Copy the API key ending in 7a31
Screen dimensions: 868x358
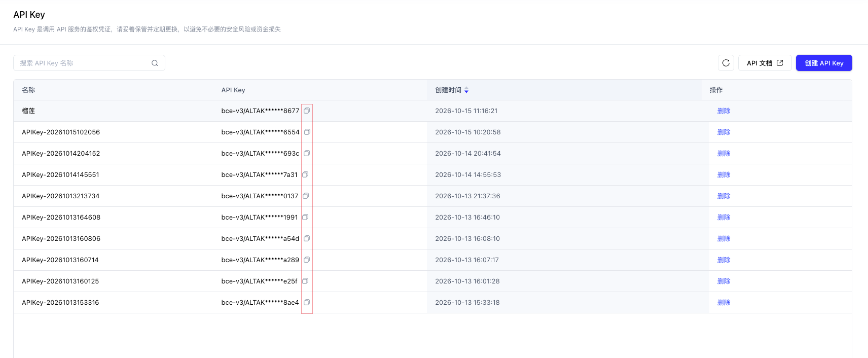[305, 174]
